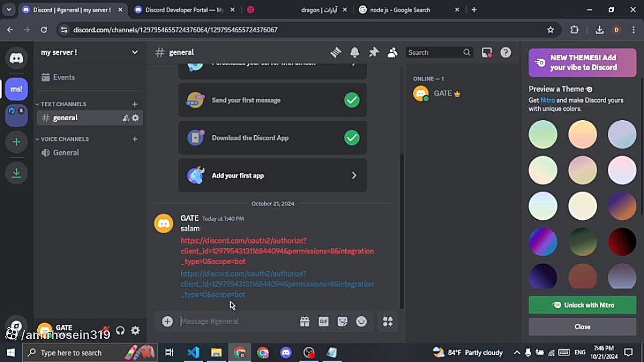Show pinned messages

pyautogui.click(x=374, y=52)
